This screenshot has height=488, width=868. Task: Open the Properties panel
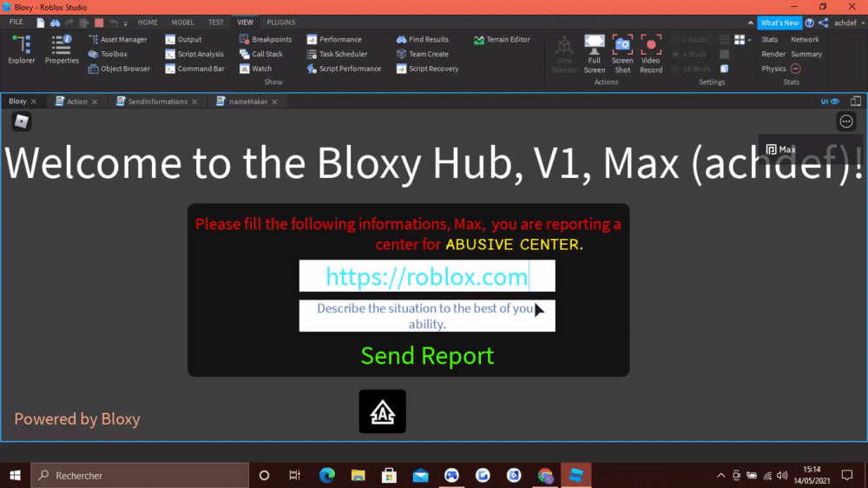point(62,49)
